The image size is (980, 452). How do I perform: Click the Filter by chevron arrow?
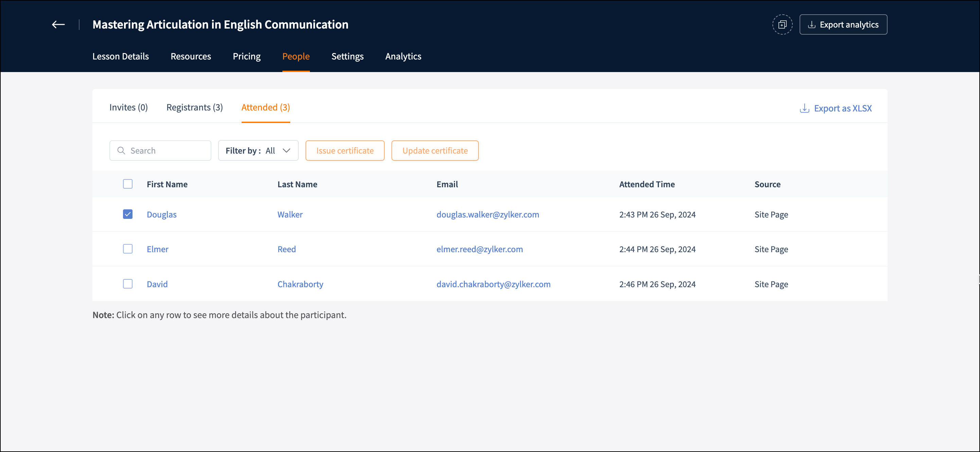tap(286, 151)
